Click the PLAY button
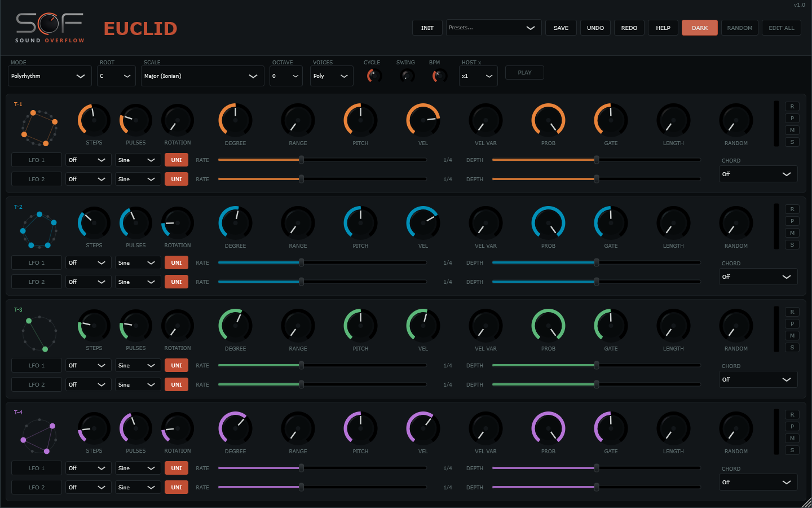The height and width of the screenshot is (508, 812). point(524,72)
